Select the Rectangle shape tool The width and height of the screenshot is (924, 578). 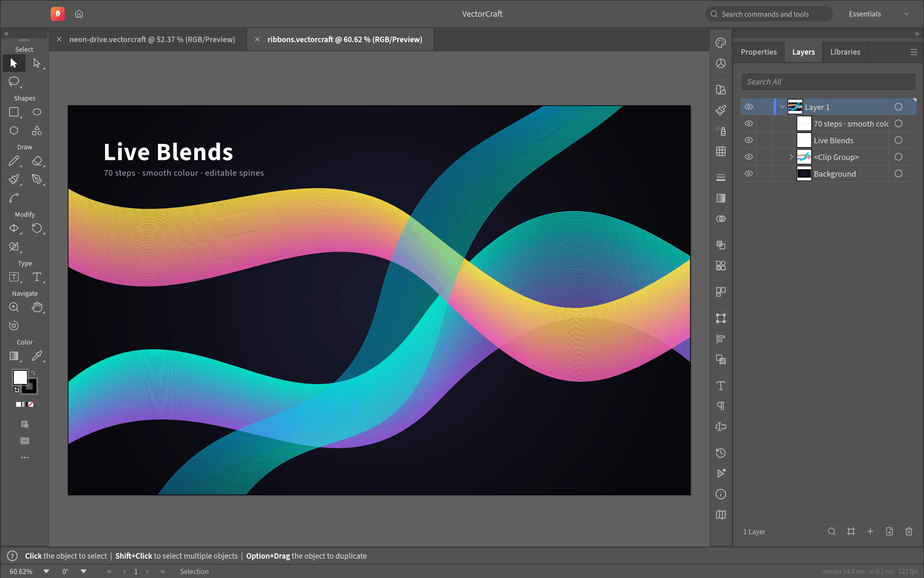point(14,112)
